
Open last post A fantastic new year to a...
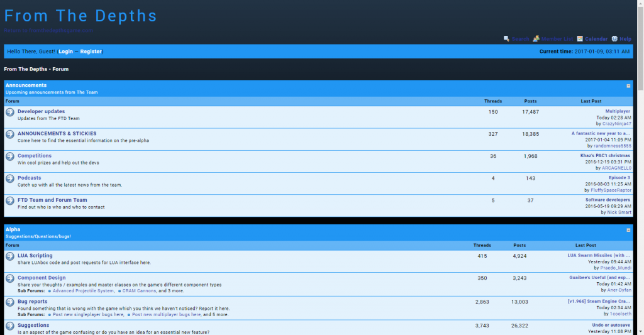[601, 133]
